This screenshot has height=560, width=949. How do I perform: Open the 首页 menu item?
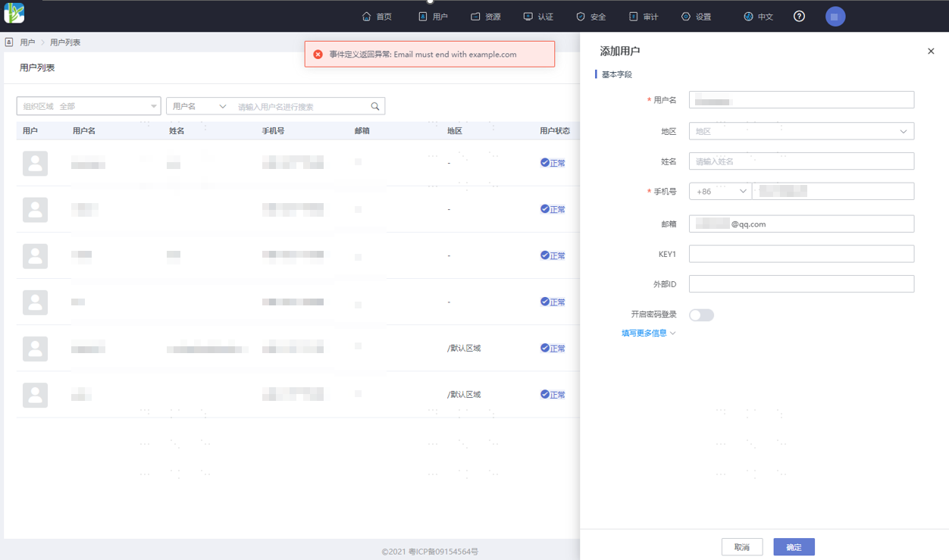pos(377,17)
